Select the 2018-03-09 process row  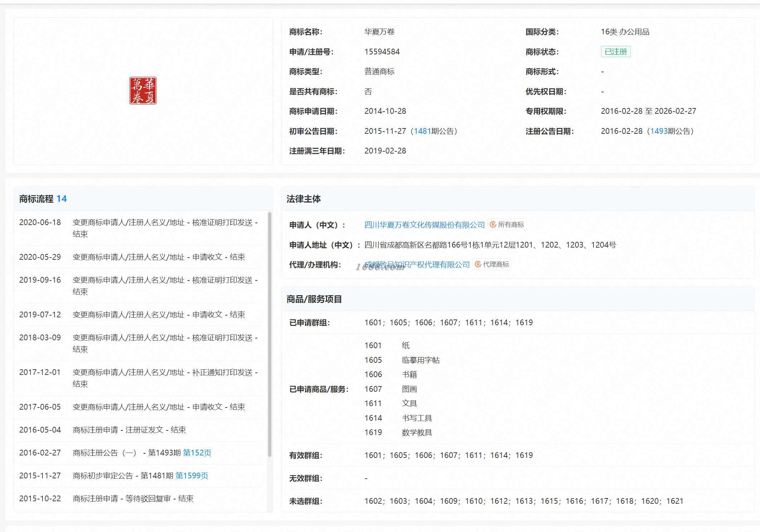(140, 343)
